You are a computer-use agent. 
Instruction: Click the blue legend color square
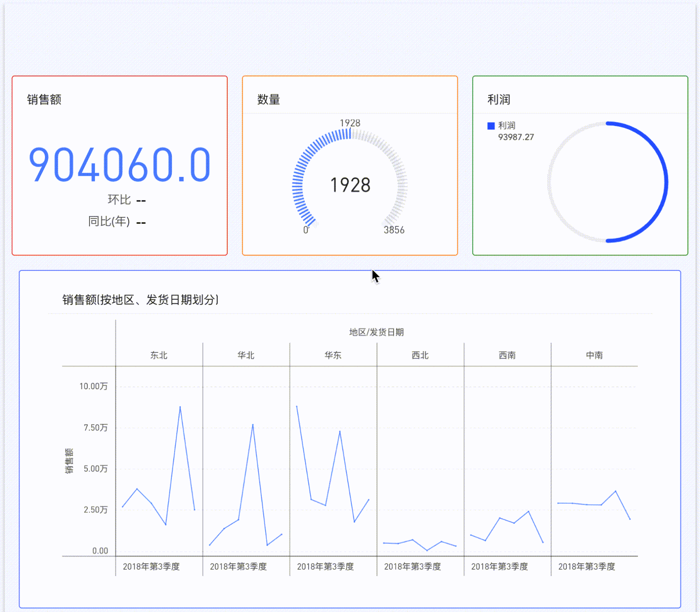pos(490,125)
